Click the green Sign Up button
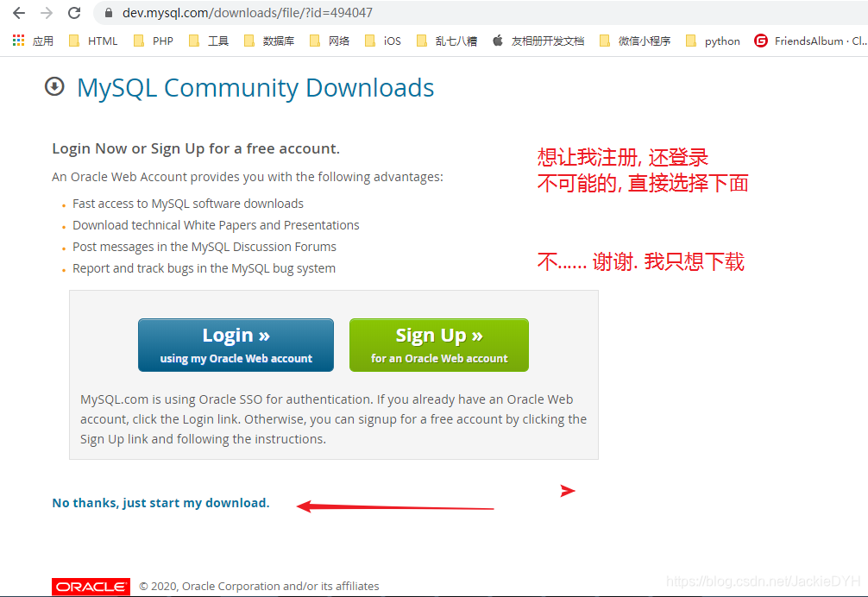 coord(439,345)
